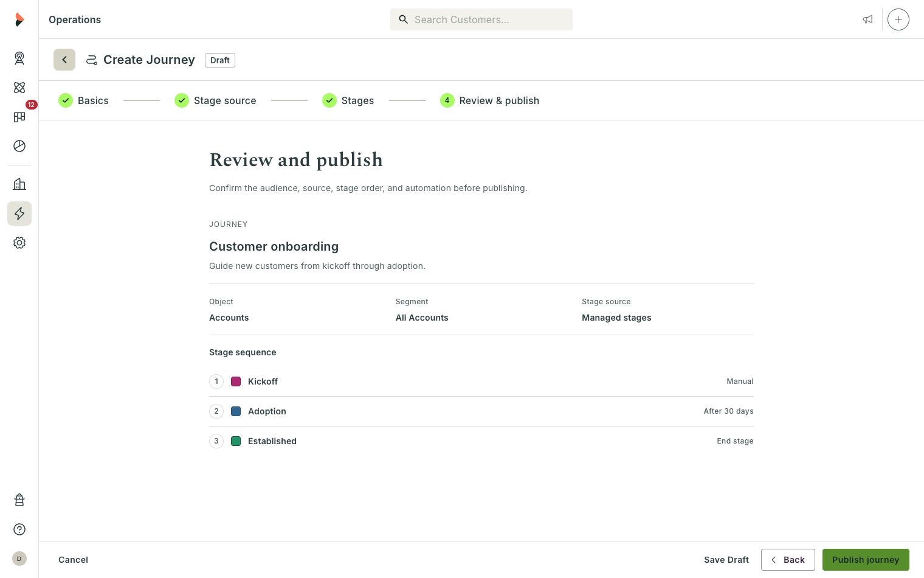
Task: Click the Established green color swatch
Action: (236, 441)
